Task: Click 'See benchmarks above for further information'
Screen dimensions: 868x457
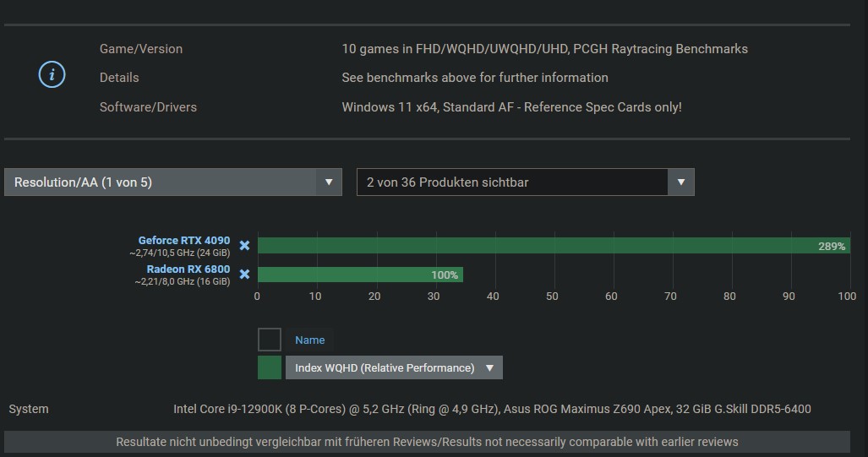Action: click(x=475, y=78)
